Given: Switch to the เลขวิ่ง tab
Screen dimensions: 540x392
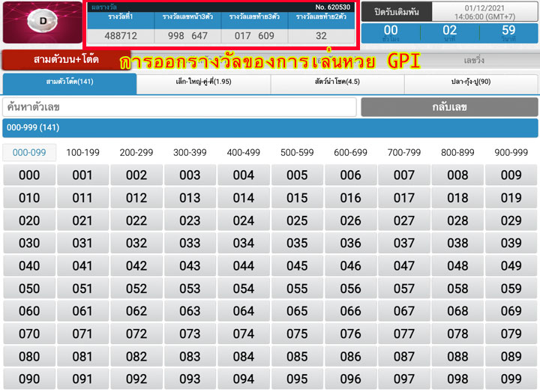Looking at the screenshot, I should coord(474,61).
